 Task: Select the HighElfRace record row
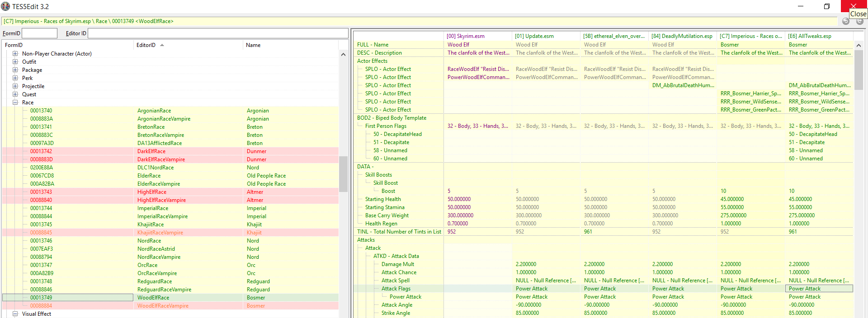[170, 192]
